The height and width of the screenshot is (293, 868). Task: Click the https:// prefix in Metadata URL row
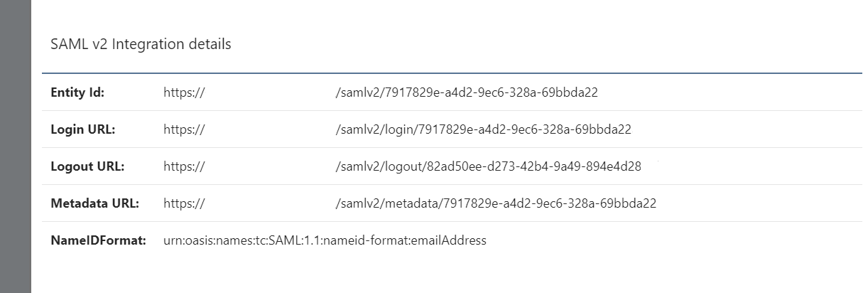click(x=184, y=203)
